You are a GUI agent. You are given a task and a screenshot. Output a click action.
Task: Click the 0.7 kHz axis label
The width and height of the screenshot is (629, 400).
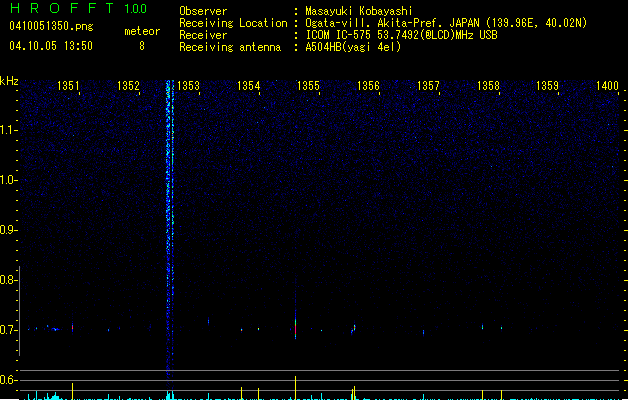tap(8, 330)
